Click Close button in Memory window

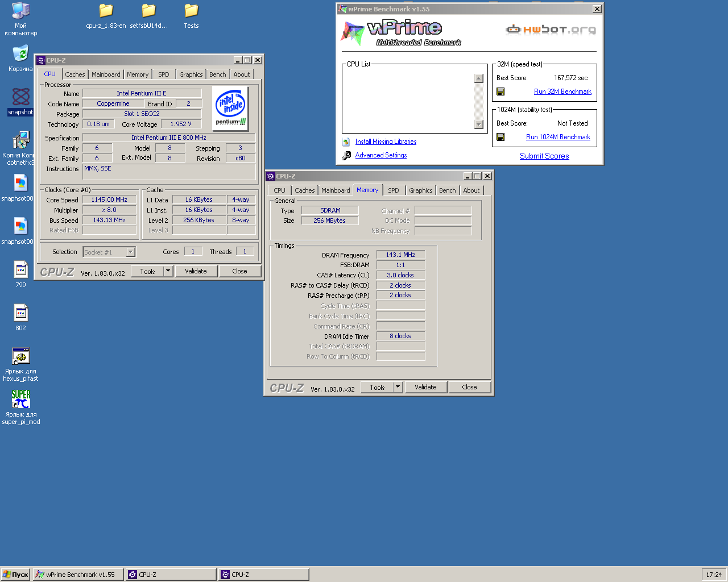469,387
